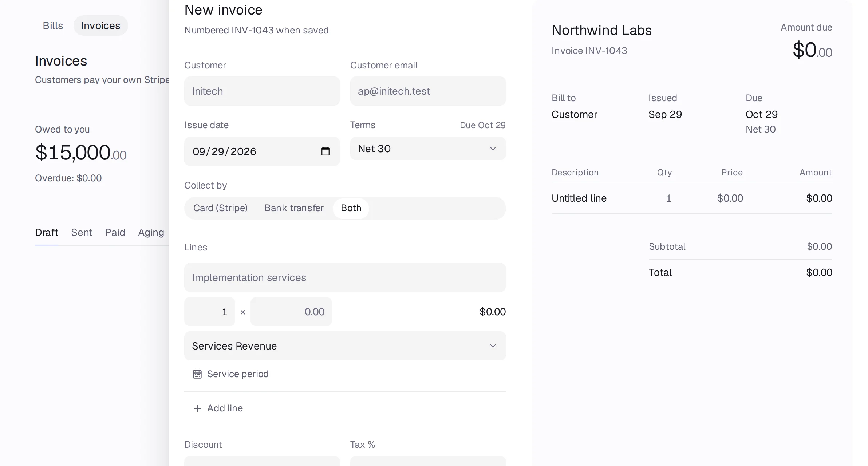This screenshot has height=466, width=868.
Task: Click the Untitled line preview row
Action: (x=692, y=198)
